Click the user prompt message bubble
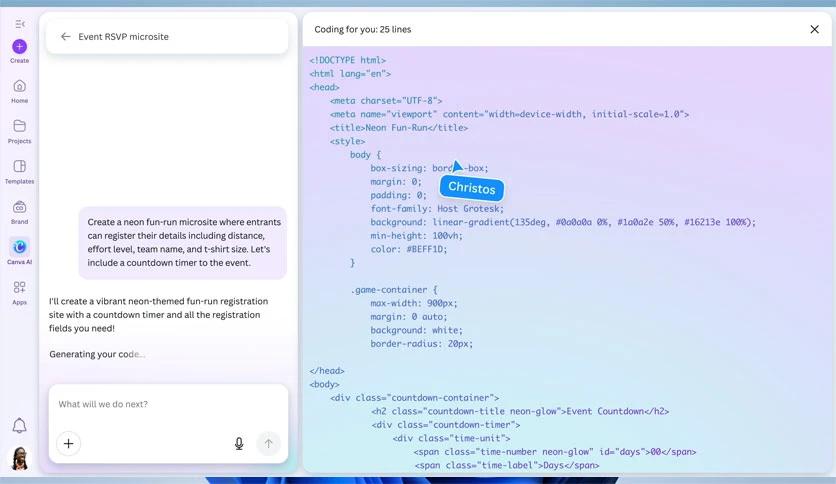This screenshot has width=836, height=484. (x=183, y=243)
